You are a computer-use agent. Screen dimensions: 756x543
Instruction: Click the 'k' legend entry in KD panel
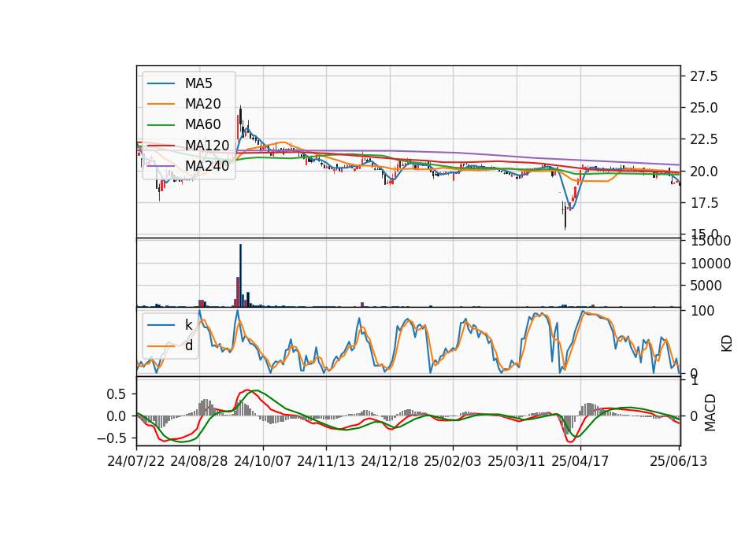coord(188,325)
